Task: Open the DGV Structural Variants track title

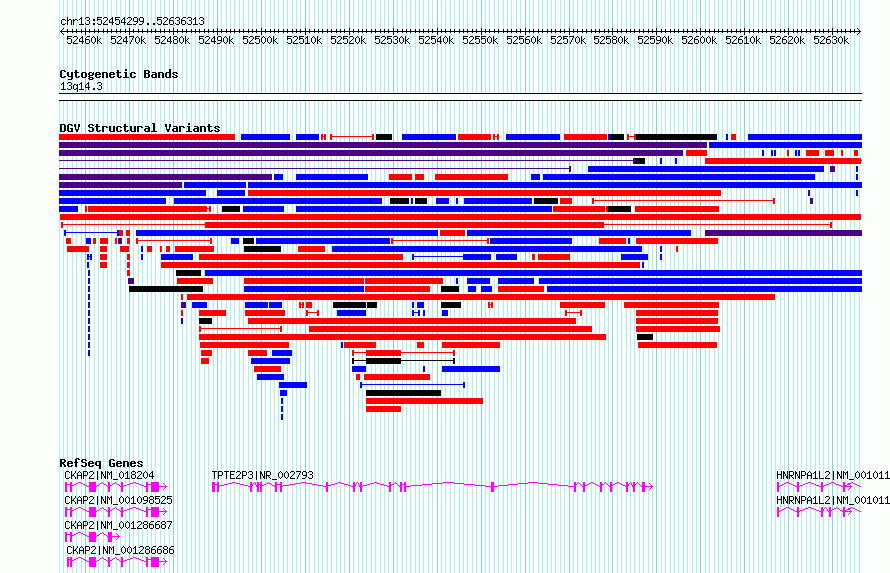Action: [140, 128]
